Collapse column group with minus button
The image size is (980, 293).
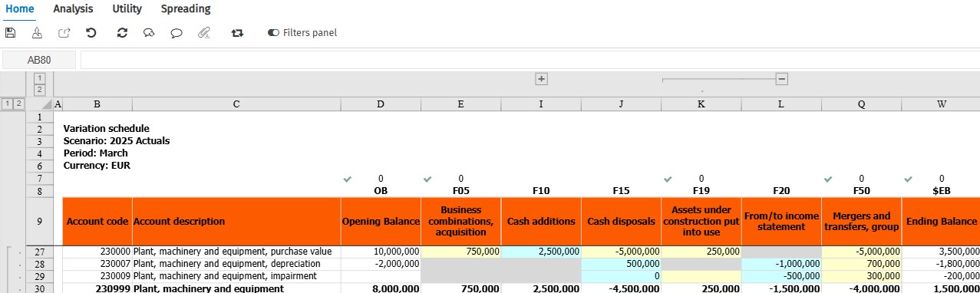782,78
